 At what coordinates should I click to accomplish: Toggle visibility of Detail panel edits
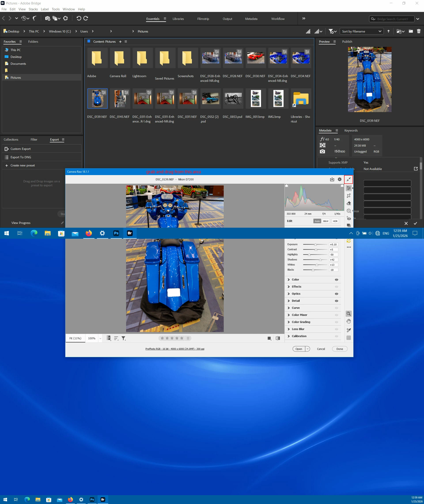point(337,301)
